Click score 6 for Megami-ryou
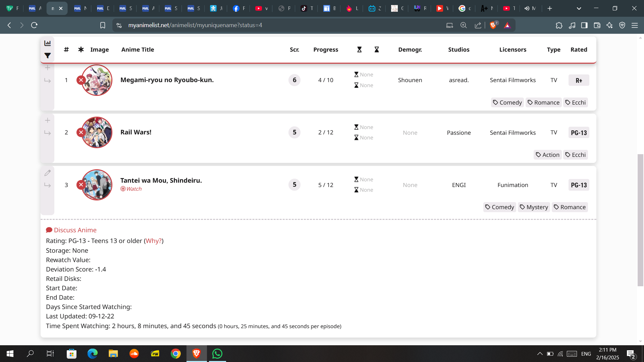The image size is (644, 362). pyautogui.click(x=294, y=80)
